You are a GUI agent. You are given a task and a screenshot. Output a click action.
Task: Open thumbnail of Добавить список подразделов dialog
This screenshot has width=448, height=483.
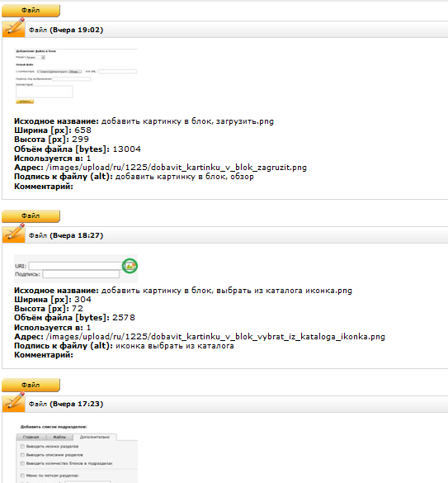76,453
